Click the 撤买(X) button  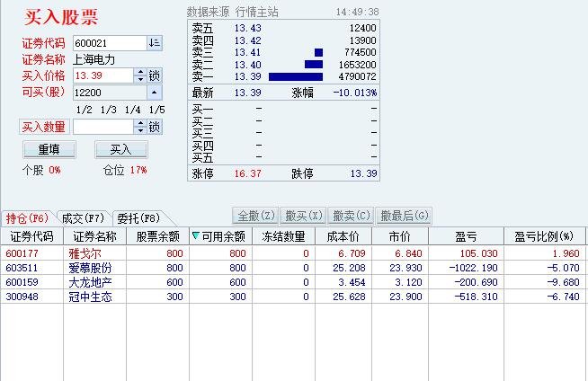[x=304, y=216]
